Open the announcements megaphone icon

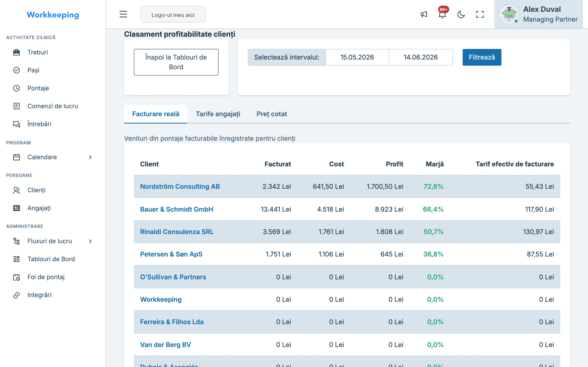tap(424, 14)
